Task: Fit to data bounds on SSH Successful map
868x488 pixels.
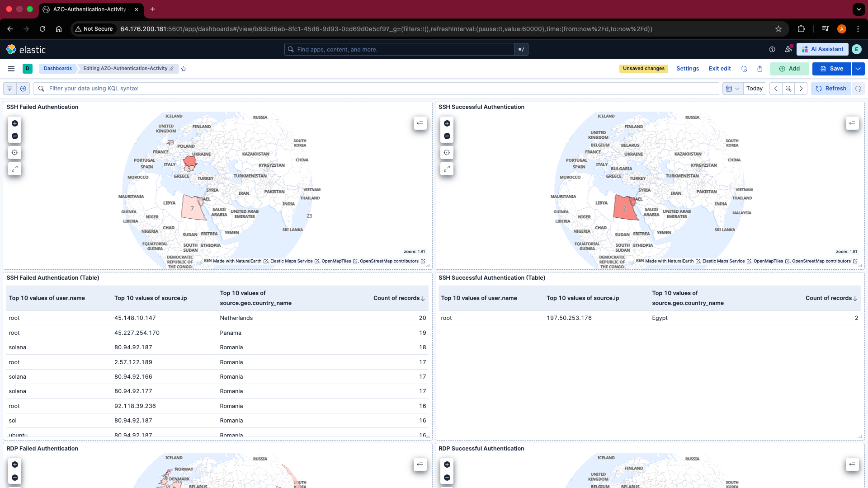Action: 447,153
